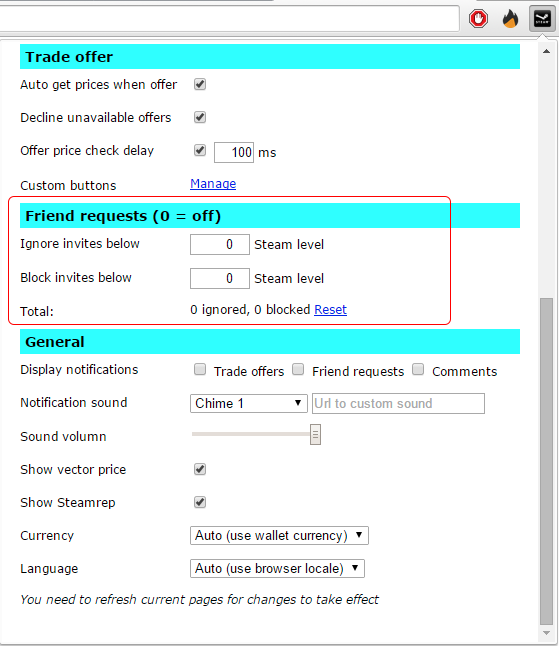Enable Comments notifications checkbox
Viewport: 559px width, 646px height.
[x=418, y=370]
